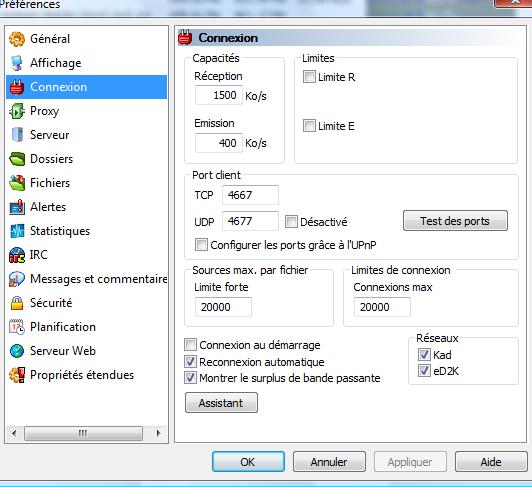Uncheck Reconnexion automatique
Image resolution: width=532 pixels, height=487 pixels.
click(190, 361)
